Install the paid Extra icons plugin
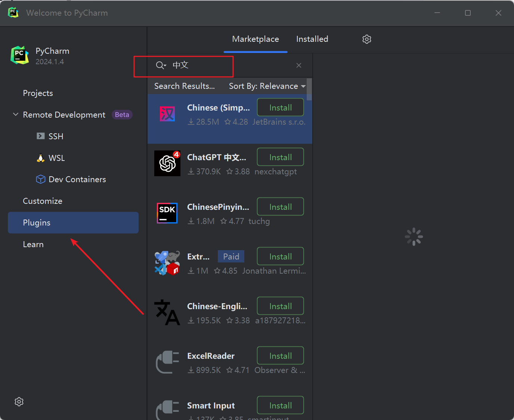514x420 pixels. [281, 256]
